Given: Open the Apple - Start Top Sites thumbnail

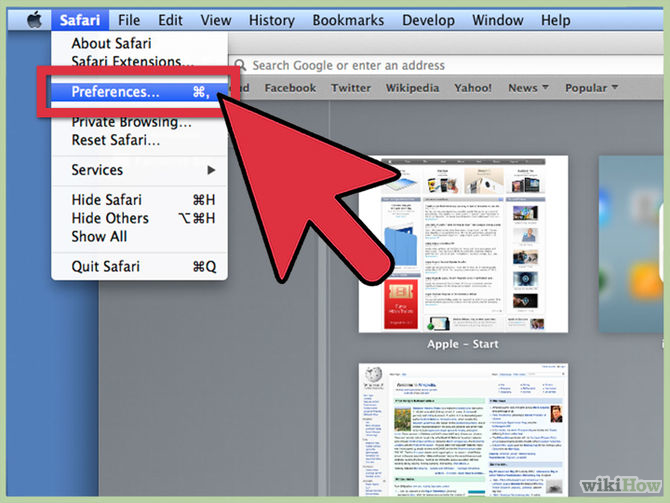Looking at the screenshot, I should pos(463,244).
